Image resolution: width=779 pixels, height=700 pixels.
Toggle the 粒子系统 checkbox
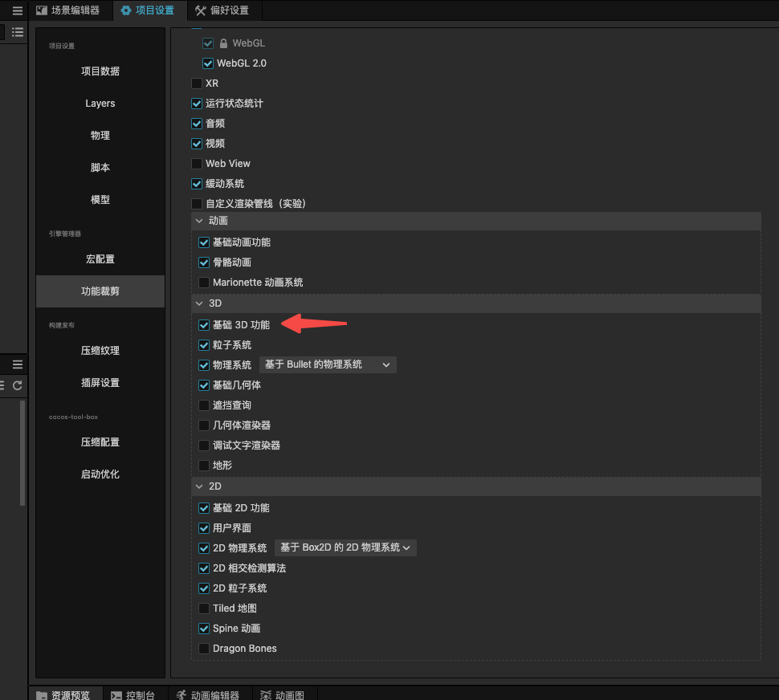point(204,345)
